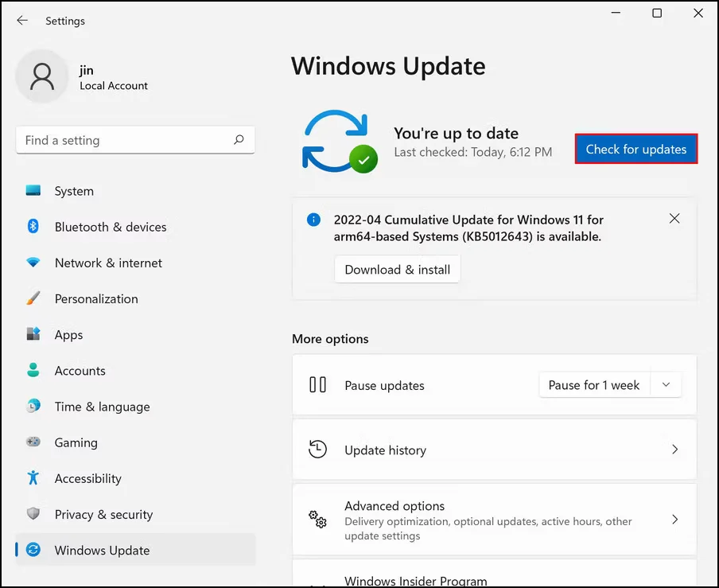Open Accessibility via its figure icon
Screen dimensions: 719x588
pos(33,478)
